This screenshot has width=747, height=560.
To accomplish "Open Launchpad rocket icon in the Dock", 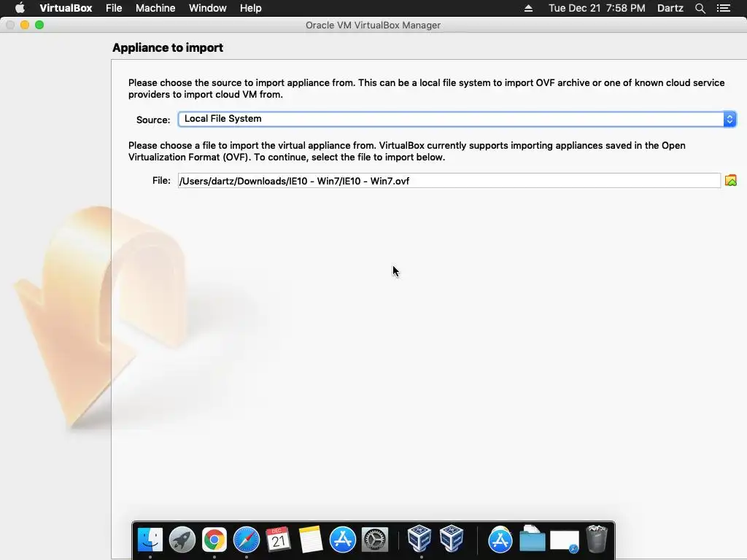I will coord(182,540).
